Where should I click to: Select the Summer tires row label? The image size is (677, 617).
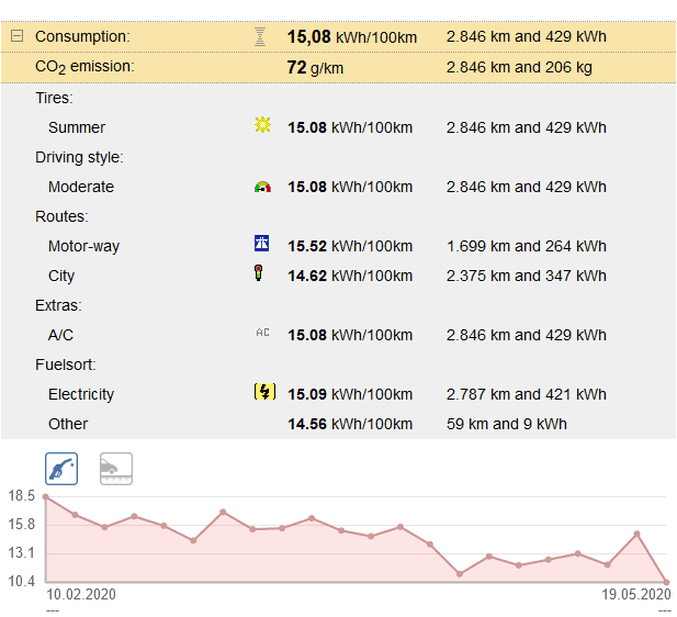[76, 127]
